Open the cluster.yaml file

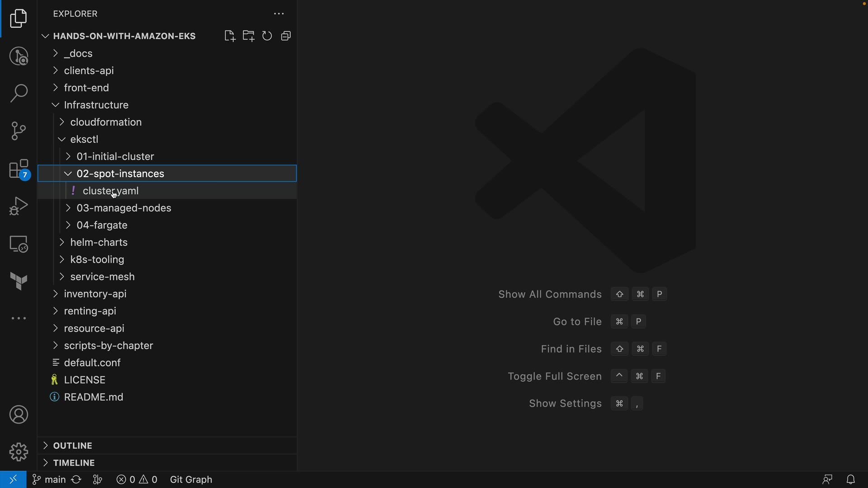coord(111,191)
